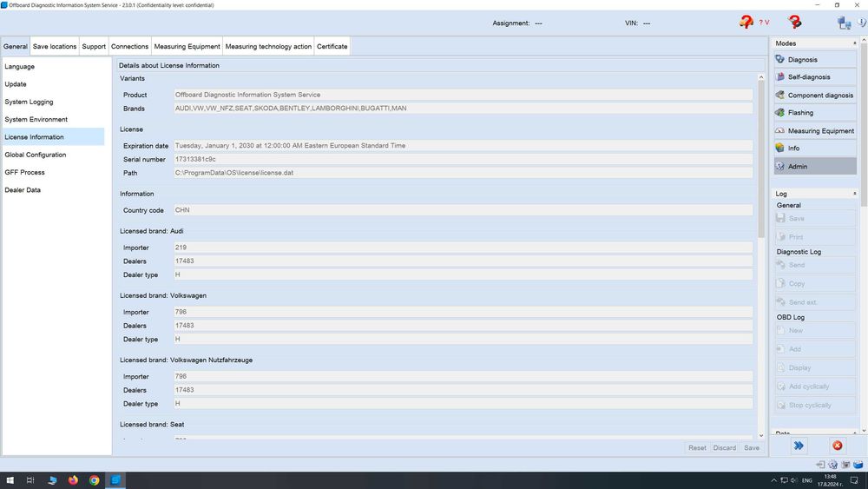The height and width of the screenshot is (489, 868).
Task: Open Chrome from taskbar
Action: (94, 480)
